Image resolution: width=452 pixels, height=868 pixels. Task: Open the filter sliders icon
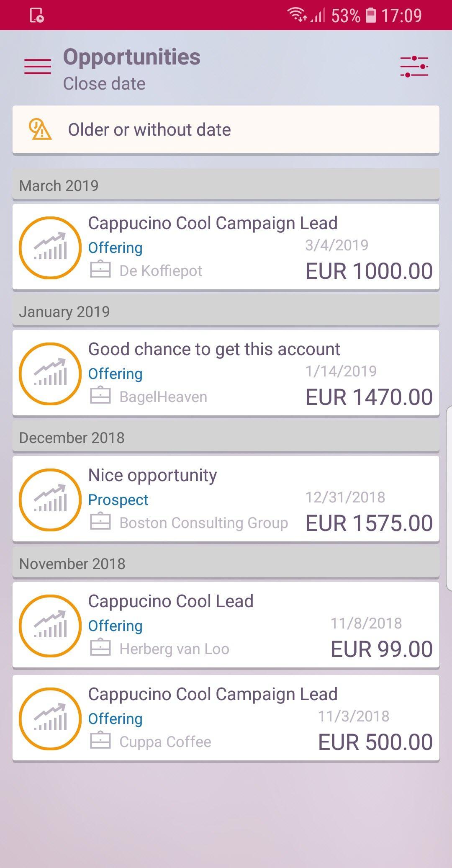coord(414,67)
